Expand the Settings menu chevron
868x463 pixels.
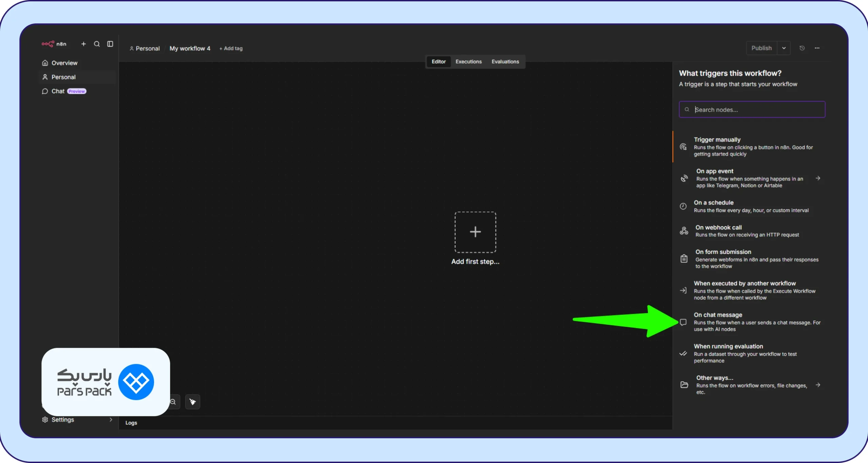[x=111, y=420]
